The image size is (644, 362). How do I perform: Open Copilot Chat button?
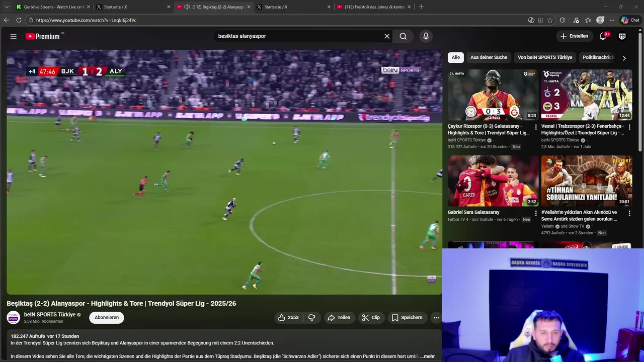click(630, 20)
